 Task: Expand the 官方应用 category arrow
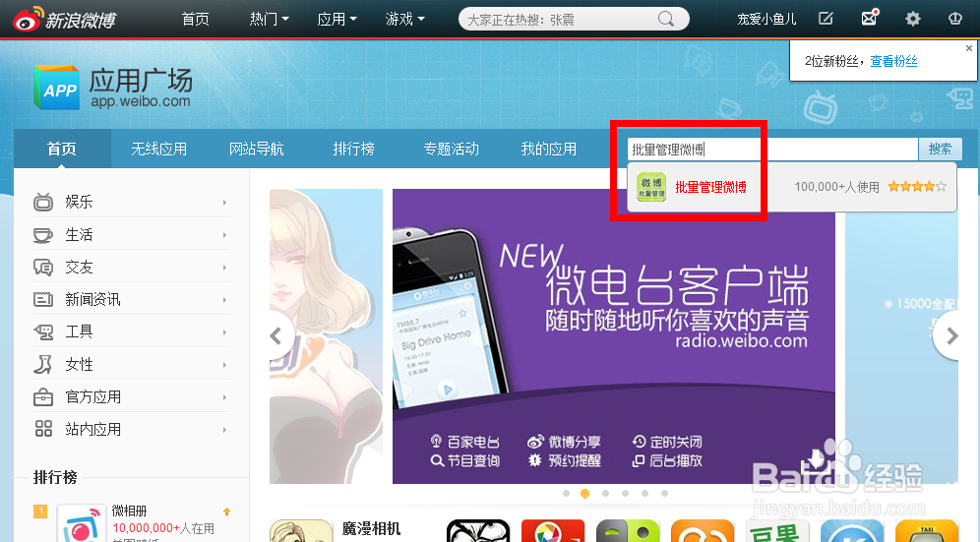[224, 397]
